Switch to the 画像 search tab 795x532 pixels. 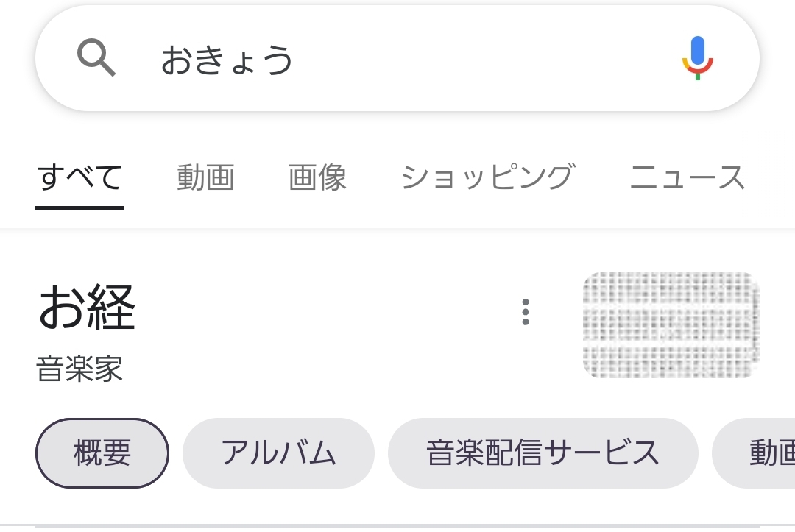tap(317, 178)
